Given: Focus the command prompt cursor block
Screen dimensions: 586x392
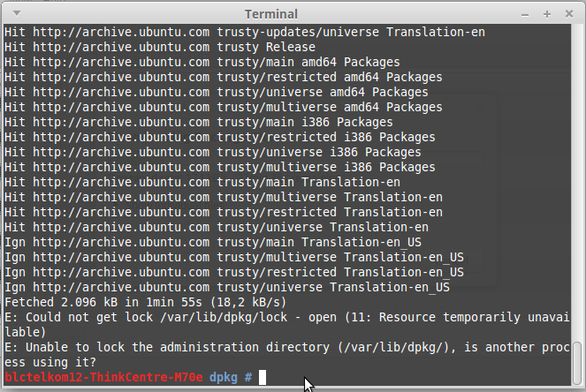Looking at the screenshot, I should pyautogui.click(x=263, y=378).
